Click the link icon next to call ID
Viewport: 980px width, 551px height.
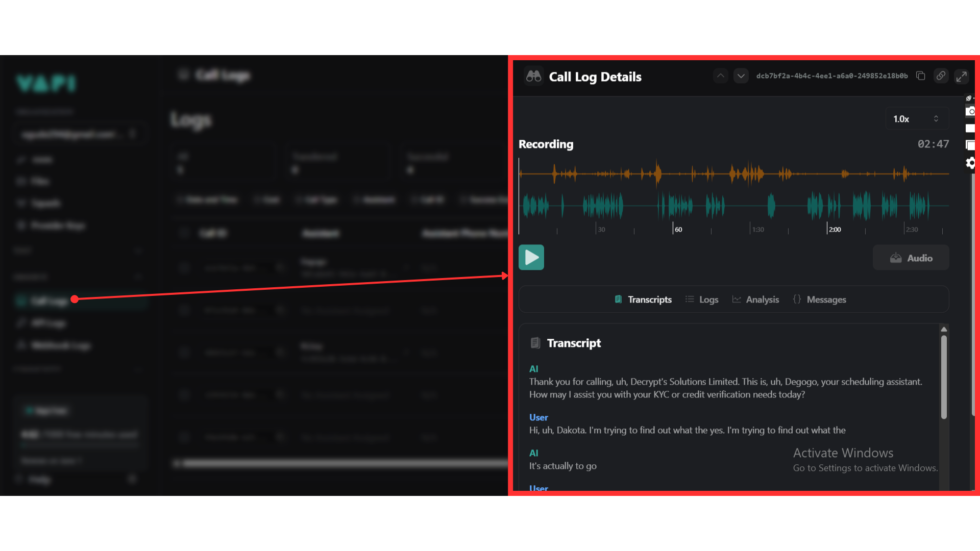click(x=941, y=76)
